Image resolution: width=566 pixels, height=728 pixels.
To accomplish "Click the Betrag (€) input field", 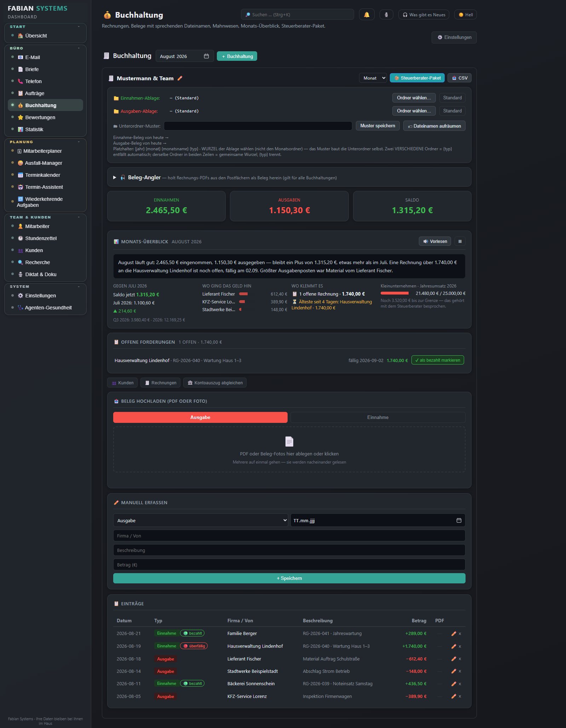I will click(289, 565).
